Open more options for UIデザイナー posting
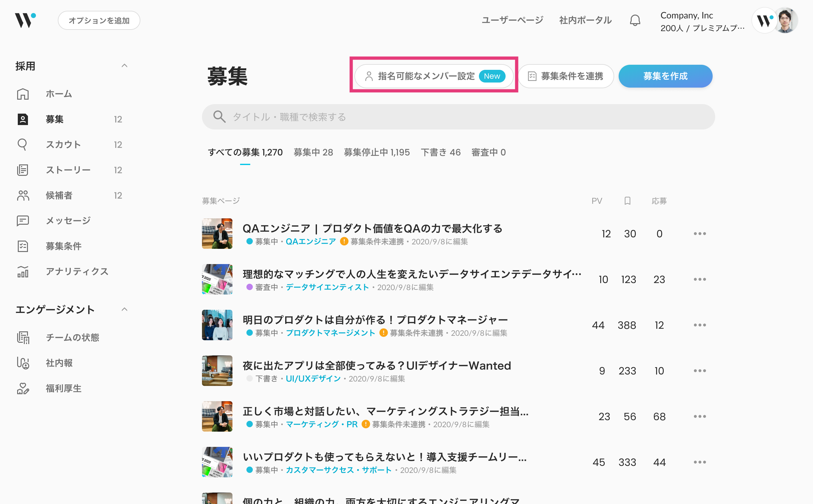 point(699,371)
